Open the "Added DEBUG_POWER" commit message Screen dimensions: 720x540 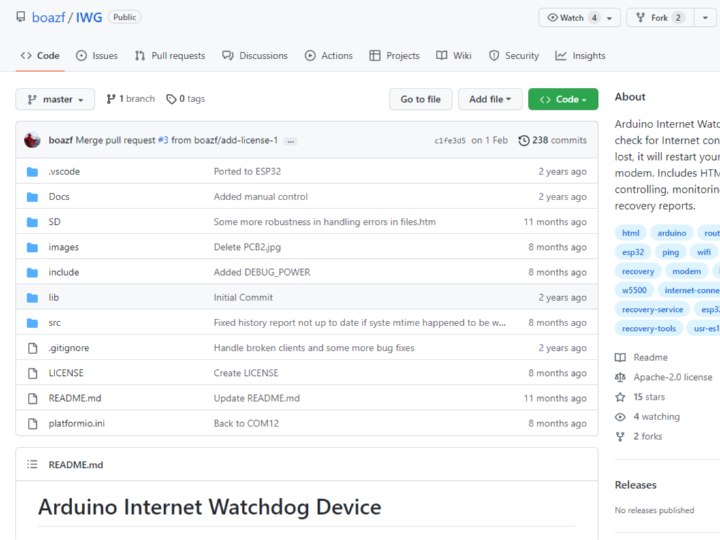[x=262, y=273]
